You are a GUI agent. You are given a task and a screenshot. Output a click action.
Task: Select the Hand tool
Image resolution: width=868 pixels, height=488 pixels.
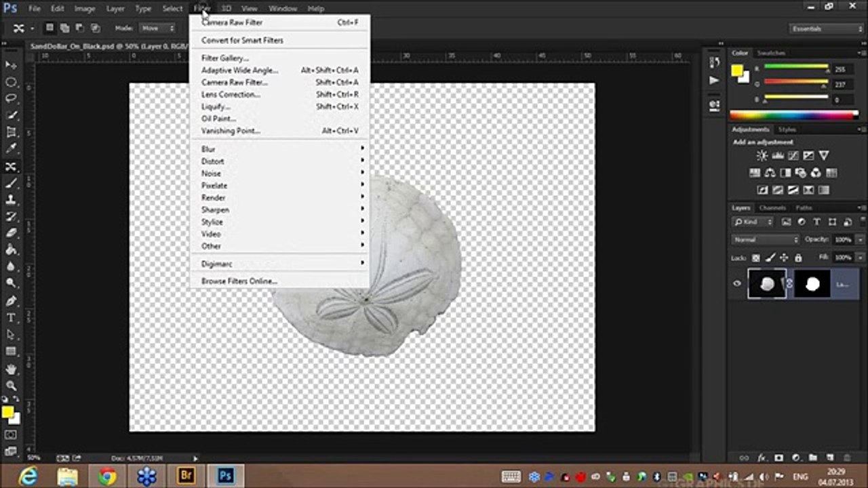[x=11, y=369]
